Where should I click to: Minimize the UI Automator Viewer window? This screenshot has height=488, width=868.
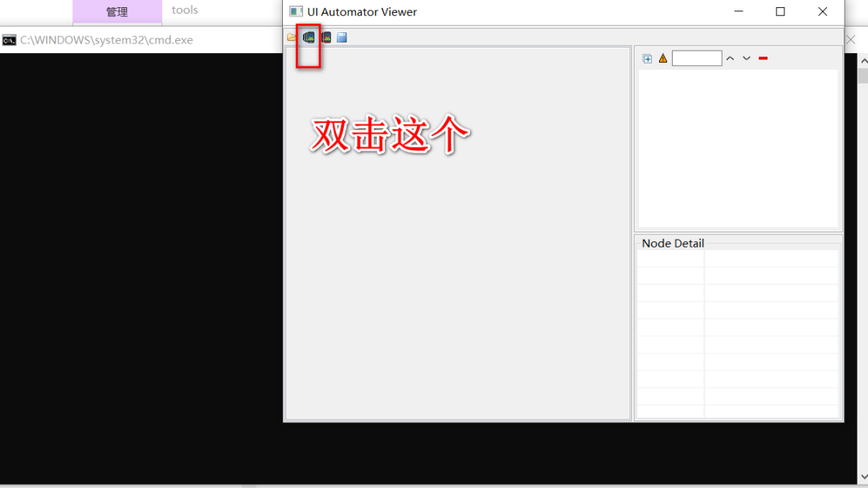click(x=739, y=11)
